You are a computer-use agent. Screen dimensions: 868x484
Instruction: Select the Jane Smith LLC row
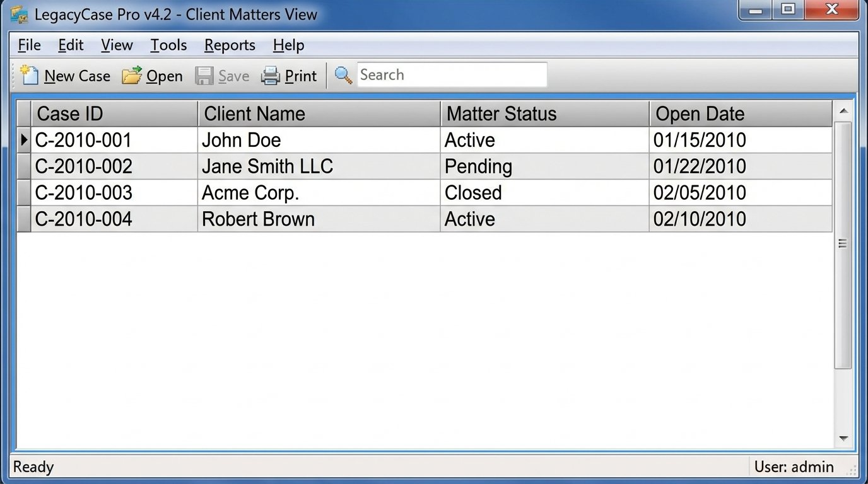coord(315,166)
